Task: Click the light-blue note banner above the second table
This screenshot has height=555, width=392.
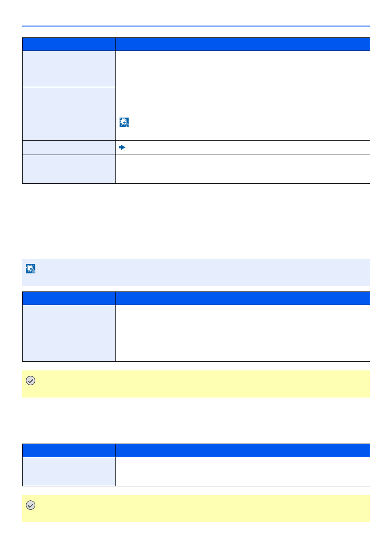Action: (x=196, y=273)
